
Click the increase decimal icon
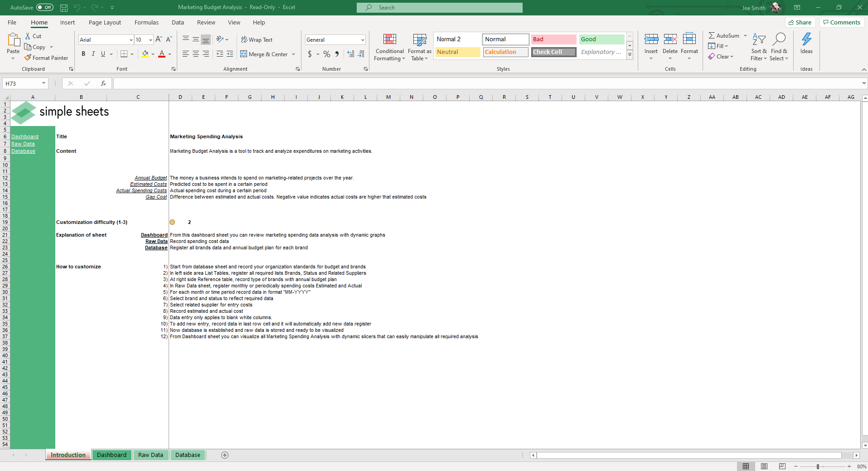click(351, 54)
